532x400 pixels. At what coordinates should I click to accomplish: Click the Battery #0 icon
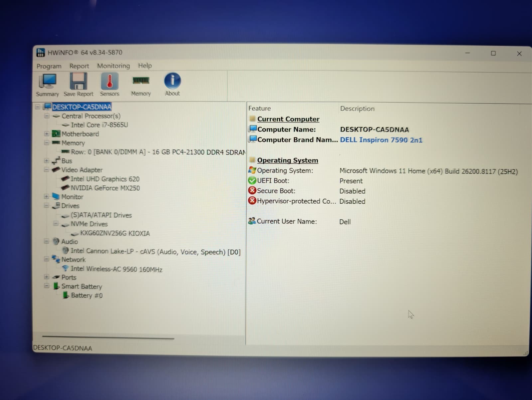pos(66,295)
